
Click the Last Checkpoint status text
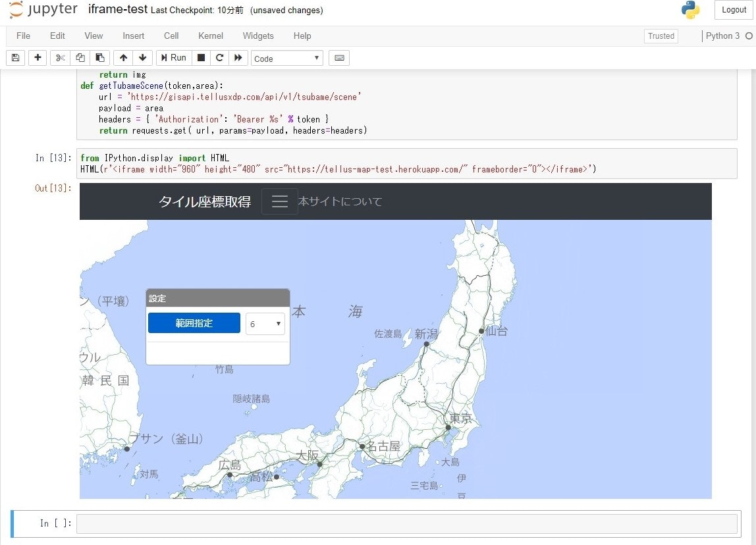pyautogui.click(x=197, y=10)
